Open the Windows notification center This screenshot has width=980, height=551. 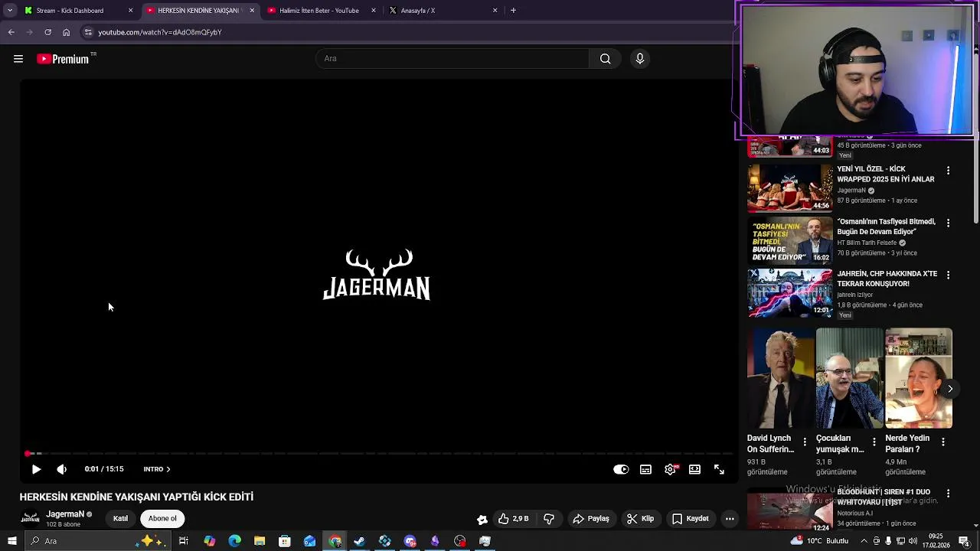(964, 541)
